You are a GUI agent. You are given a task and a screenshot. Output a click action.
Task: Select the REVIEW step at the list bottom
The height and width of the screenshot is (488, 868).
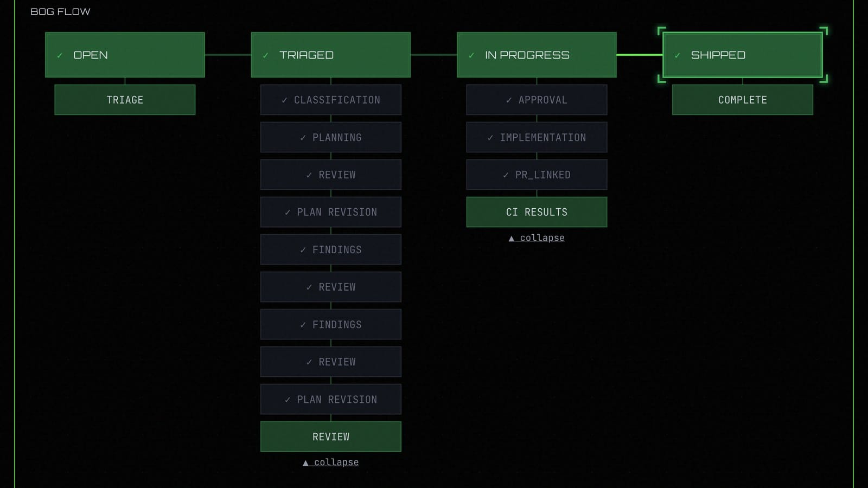pyautogui.click(x=330, y=436)
